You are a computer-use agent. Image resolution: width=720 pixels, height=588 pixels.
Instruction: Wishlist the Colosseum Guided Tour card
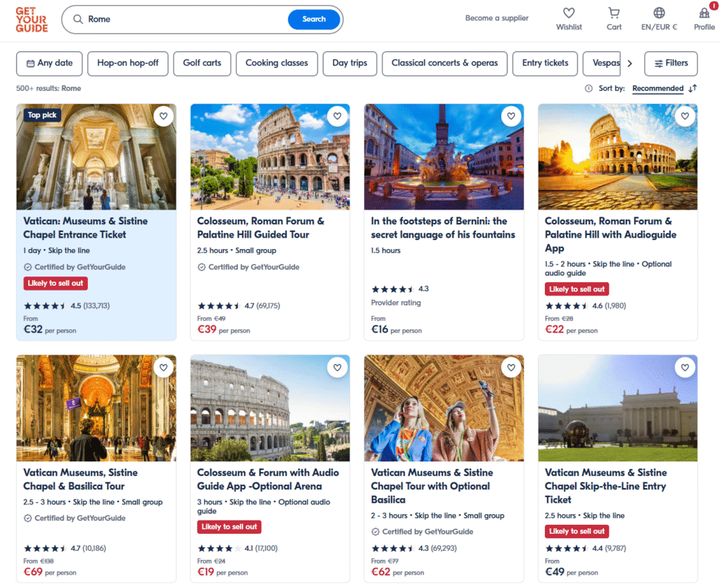pyautogui.click(x=337, y=116)
